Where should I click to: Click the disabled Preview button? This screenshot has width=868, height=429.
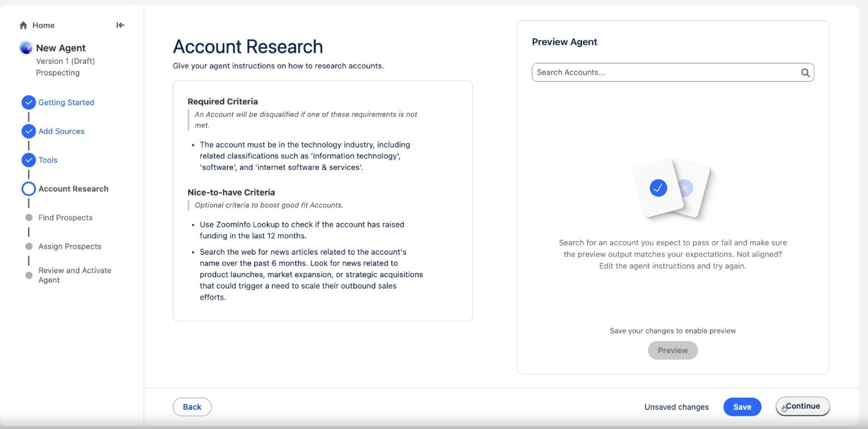point(672,351)
